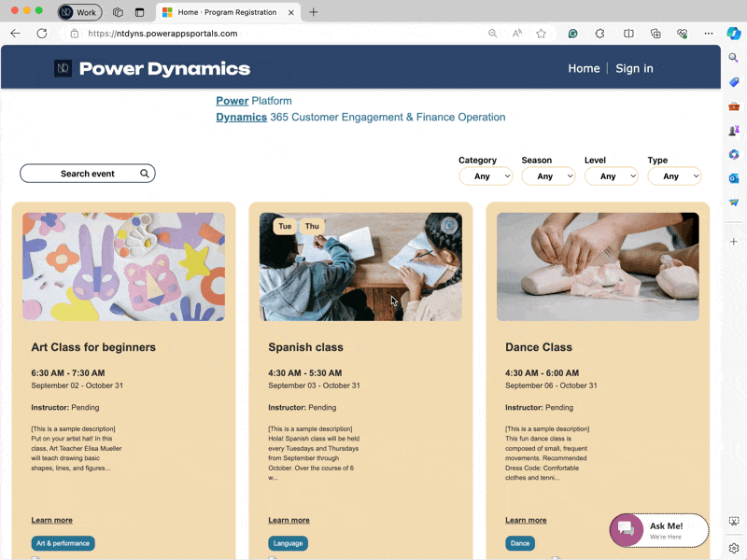This screenshot has width=747, height=560.
Task: Open the Copilot sidebar icon
Action: [x=734, y=33]
